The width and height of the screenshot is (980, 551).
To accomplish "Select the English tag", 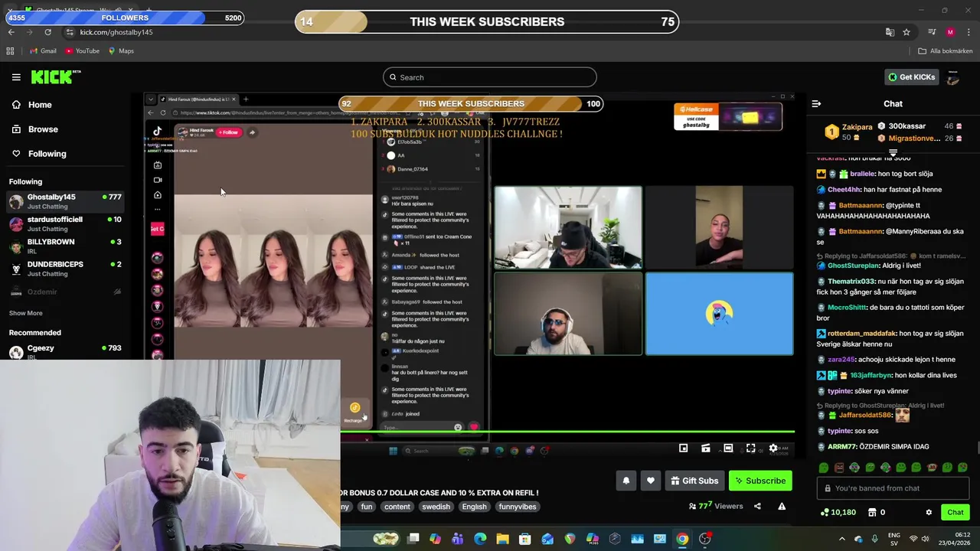I will click(474, 507).
